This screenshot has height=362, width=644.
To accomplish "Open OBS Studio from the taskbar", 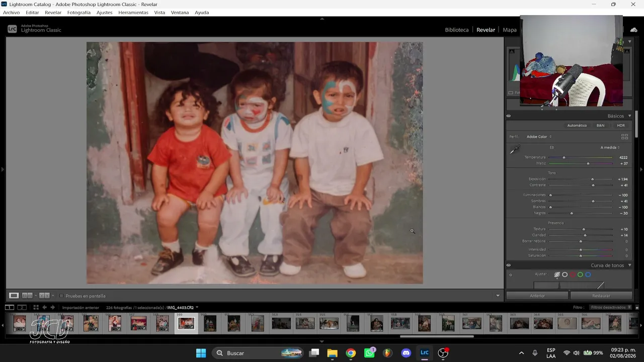I will [x=443, y=353].
